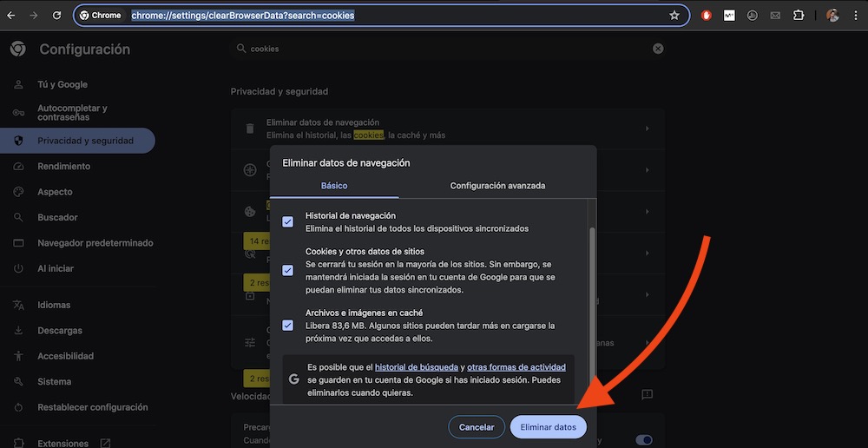The height and width of the screenshot is (448, 868).
Task: Click the 14 res yellow results badge
Action: pyautogui.click(x=256, y=240)
